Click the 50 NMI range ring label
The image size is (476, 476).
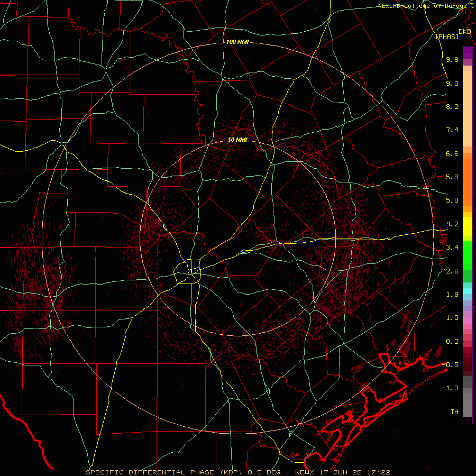[x=237, y=140]
